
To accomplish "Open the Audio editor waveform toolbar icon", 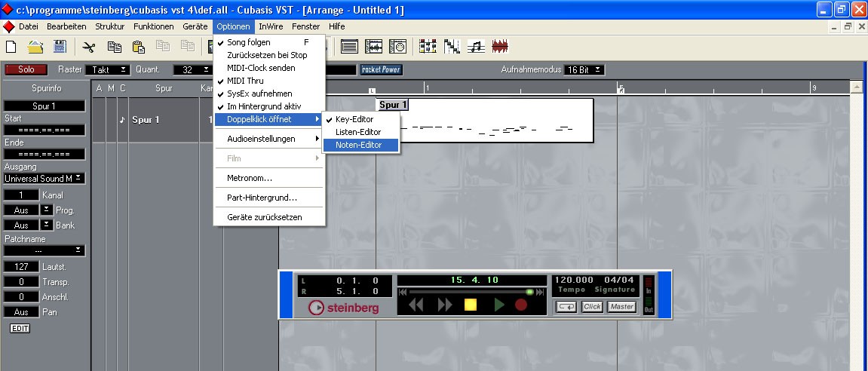I will 373,47.
